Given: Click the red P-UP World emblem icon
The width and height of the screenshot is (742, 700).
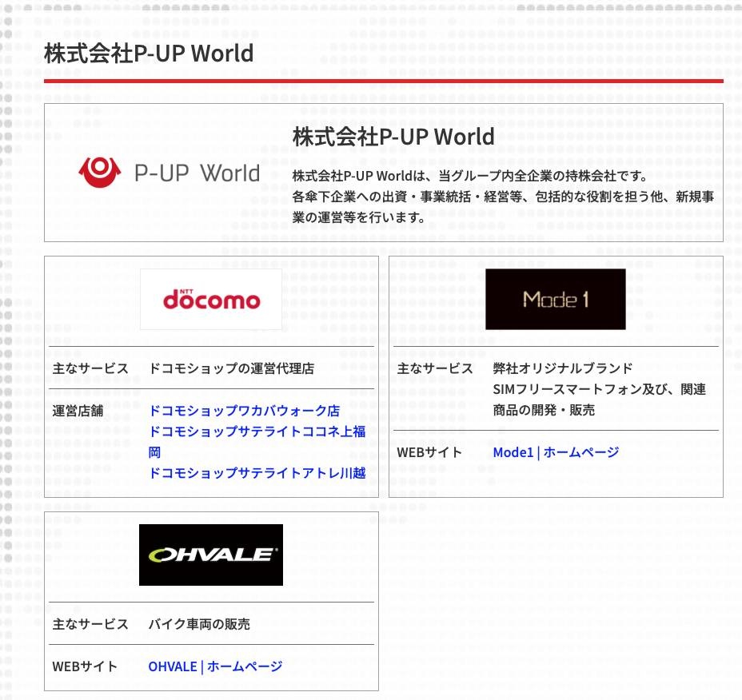Looking at the screenshot, I should tap(98, 171).
